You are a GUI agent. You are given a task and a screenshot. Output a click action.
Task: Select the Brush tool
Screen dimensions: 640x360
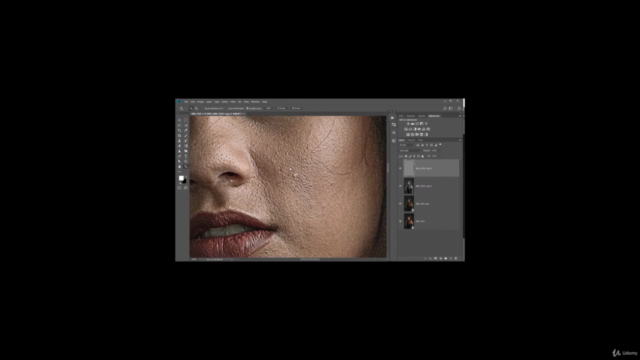click(x=186, y=136)
